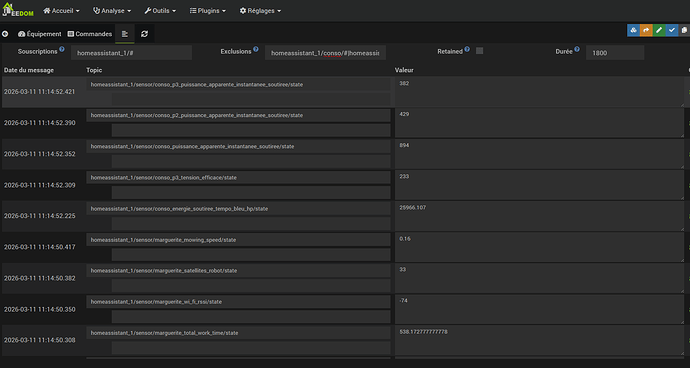The width and height of the screenshot is (690, 368).
Task: Switch to the Équipement tab
Action: coord(40,34)
